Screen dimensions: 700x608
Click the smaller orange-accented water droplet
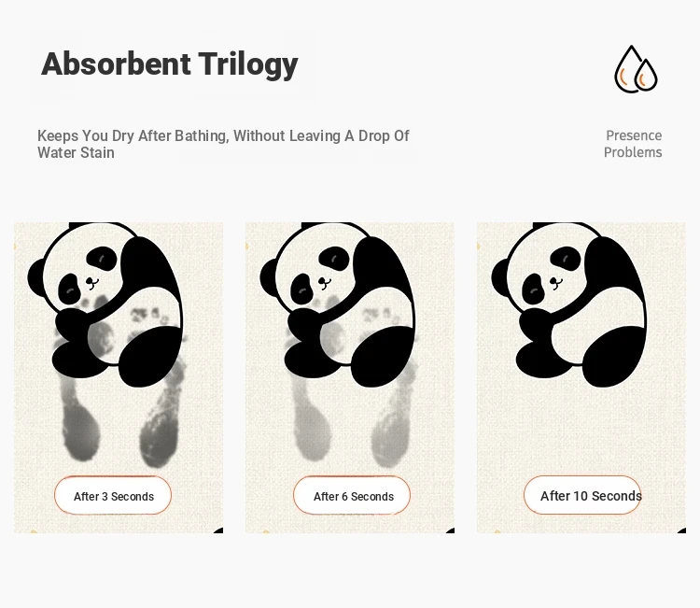point(646,76)
